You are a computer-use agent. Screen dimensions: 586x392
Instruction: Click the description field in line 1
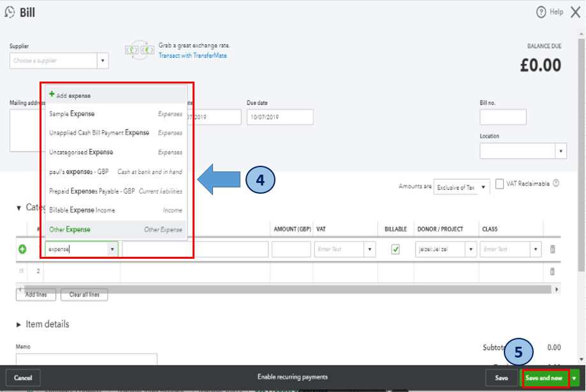point(195,249)
